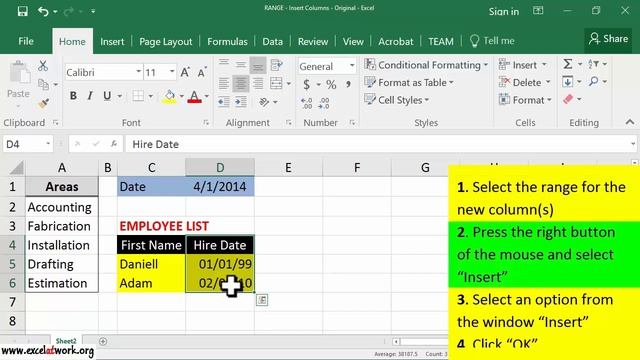
Task: Click the Share button
Action: (x=608, y=39)
